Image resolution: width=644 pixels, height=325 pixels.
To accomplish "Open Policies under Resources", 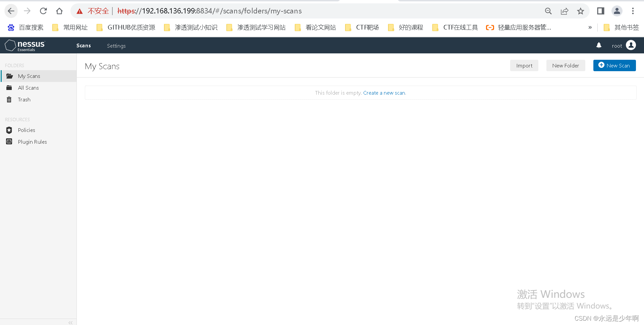I will 39,130.
